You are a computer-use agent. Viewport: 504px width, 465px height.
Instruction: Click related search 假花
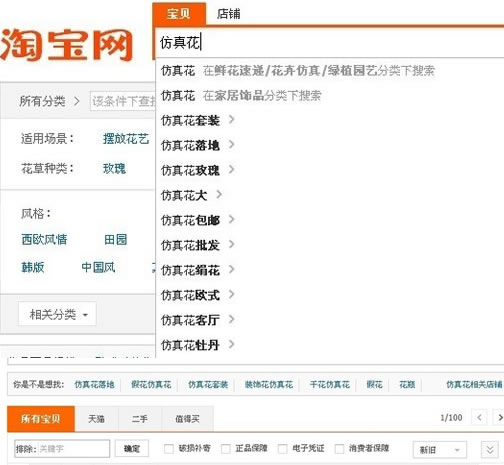coord(374,385)
